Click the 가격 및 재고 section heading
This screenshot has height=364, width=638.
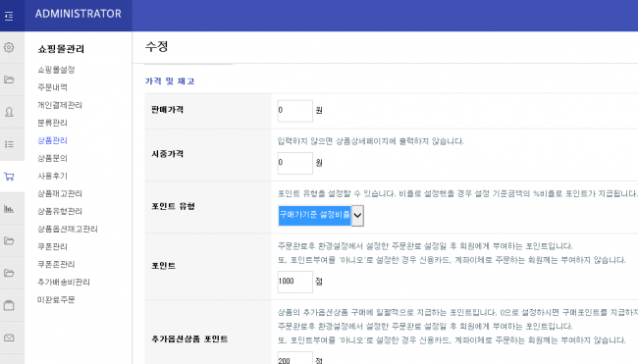tap(170, 80)
